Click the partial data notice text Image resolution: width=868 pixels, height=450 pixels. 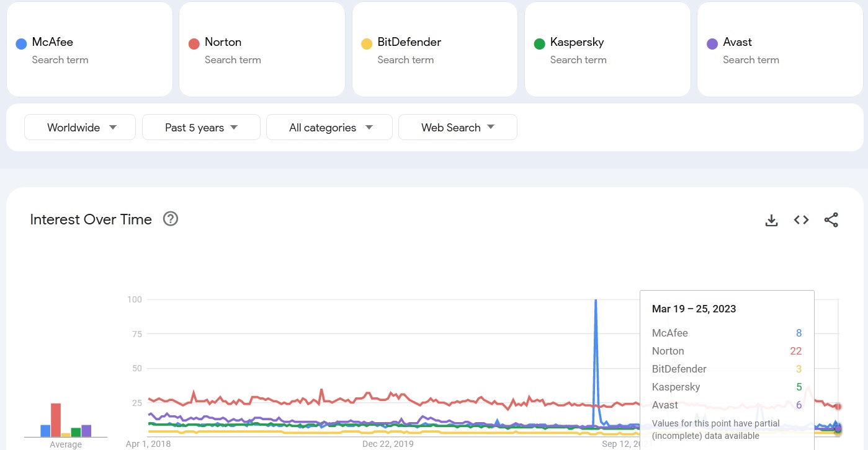pyautogui.click(x=716, y=430)
